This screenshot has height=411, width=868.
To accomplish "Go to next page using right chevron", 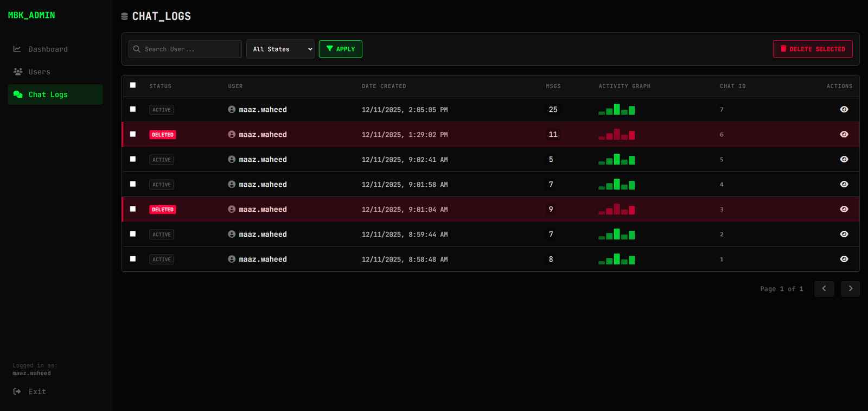I will point(850,289).
